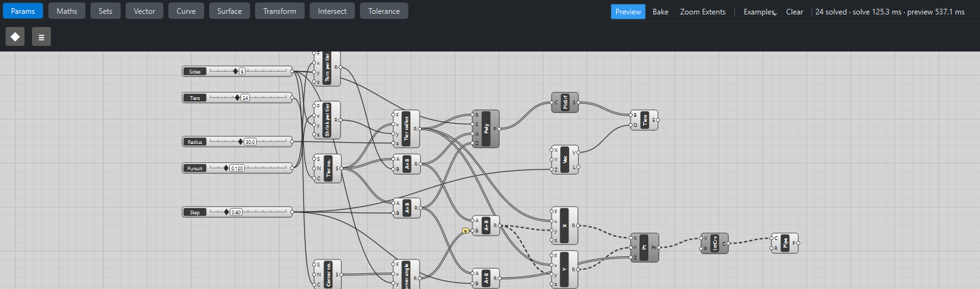Open the Params tab
980x289 pixels.
(x=23, y=11)
